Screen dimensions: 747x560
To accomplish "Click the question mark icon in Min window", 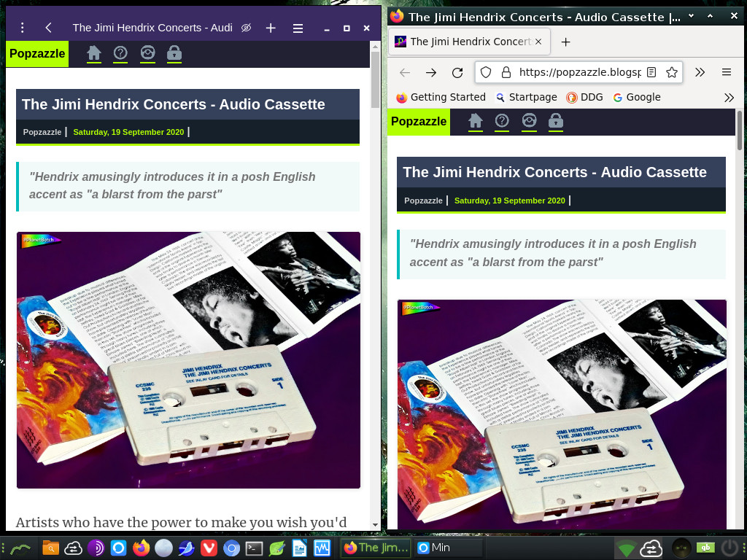I will click(120, 53).
